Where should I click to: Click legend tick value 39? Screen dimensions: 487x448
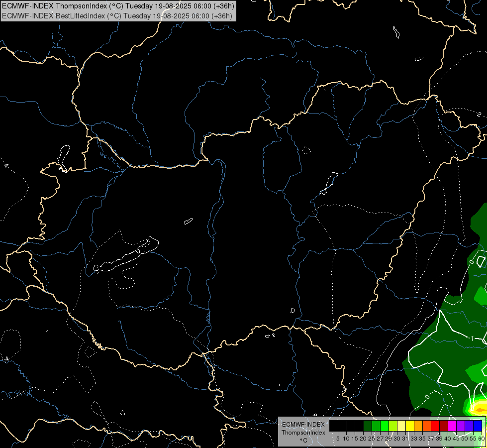[439, 439]
